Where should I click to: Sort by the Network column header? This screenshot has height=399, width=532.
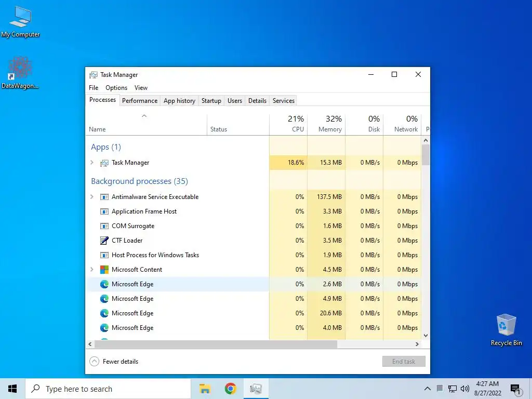(x=403, y=124)
